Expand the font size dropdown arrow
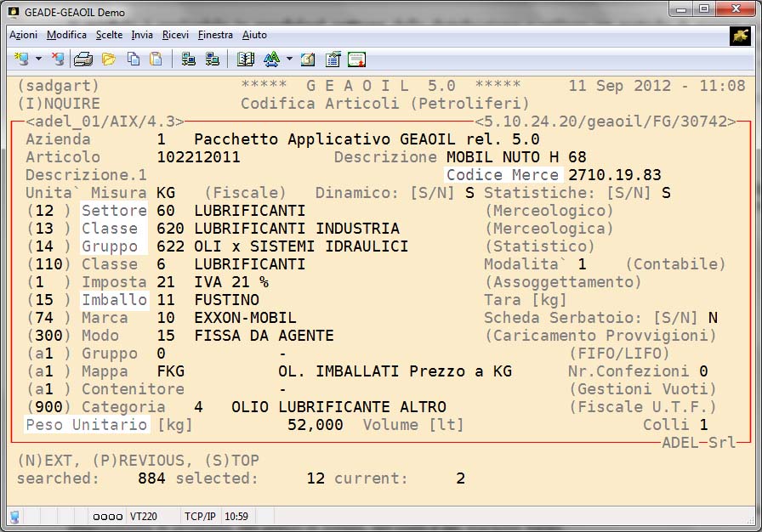 click(289, 59)
